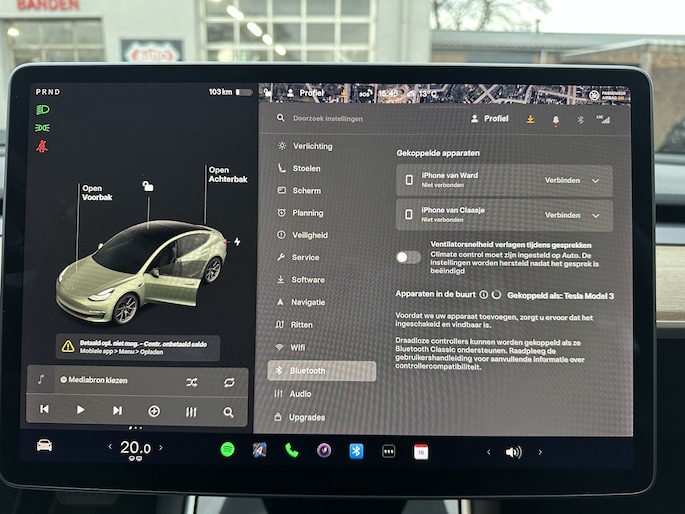Open the Software settings section
The height and width of the screenshot is (514, 685).
[x=307, y=280]
